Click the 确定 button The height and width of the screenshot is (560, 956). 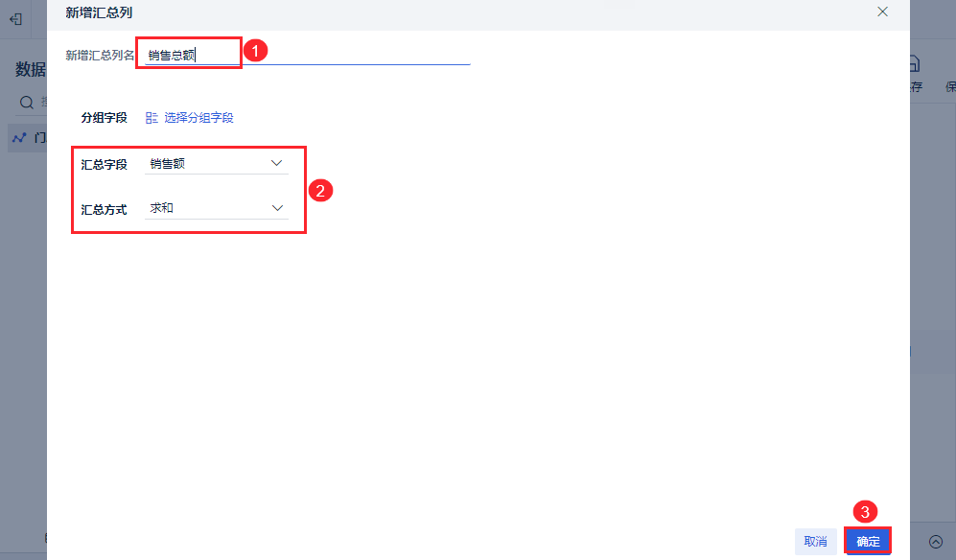pos(868,541)
